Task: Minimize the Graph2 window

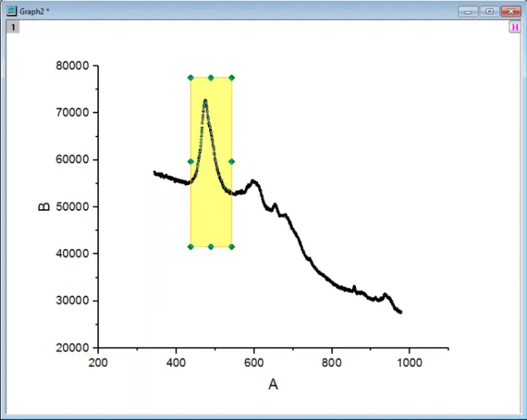Action: coord(468,11)
